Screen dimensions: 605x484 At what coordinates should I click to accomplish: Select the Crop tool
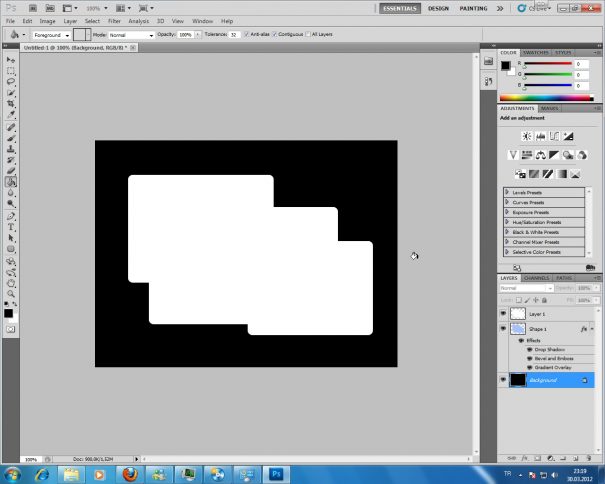pyautogui.click(x=11, y=103)
